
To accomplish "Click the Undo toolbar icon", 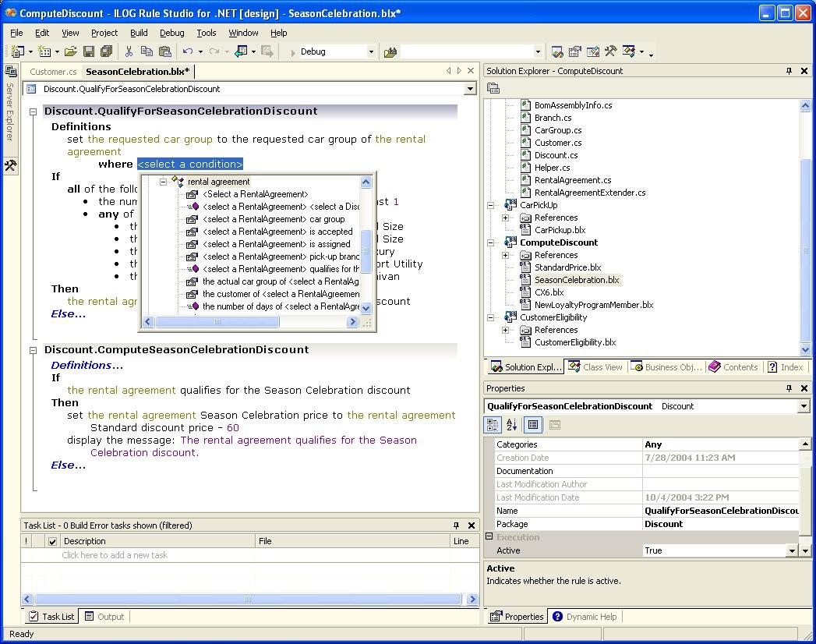I will 188,51.
